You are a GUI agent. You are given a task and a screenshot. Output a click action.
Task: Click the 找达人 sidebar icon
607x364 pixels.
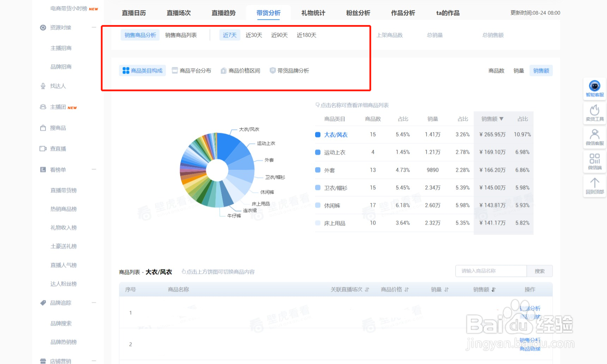coord(43,86)
